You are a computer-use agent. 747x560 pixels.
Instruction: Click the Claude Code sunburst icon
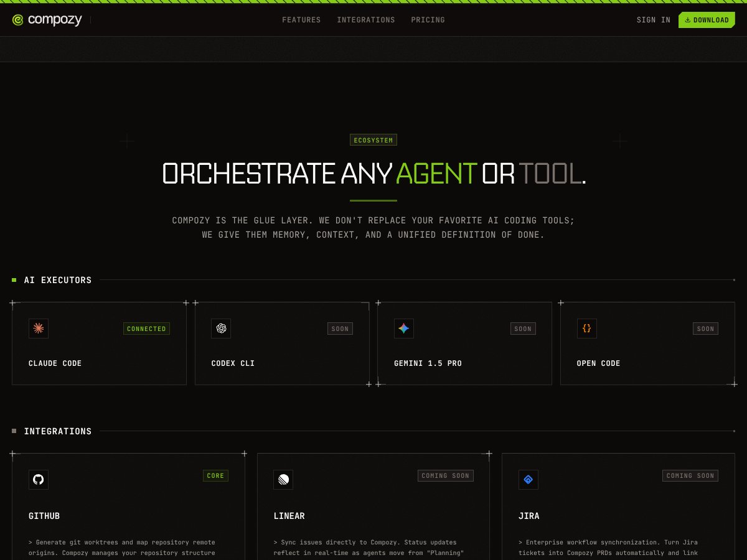tap(38, 329)
